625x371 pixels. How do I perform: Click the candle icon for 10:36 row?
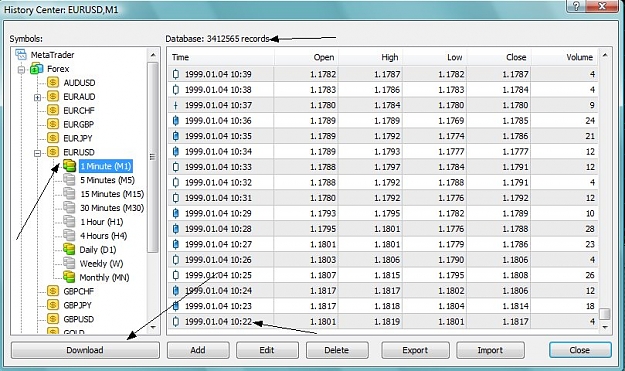(176, 120)
